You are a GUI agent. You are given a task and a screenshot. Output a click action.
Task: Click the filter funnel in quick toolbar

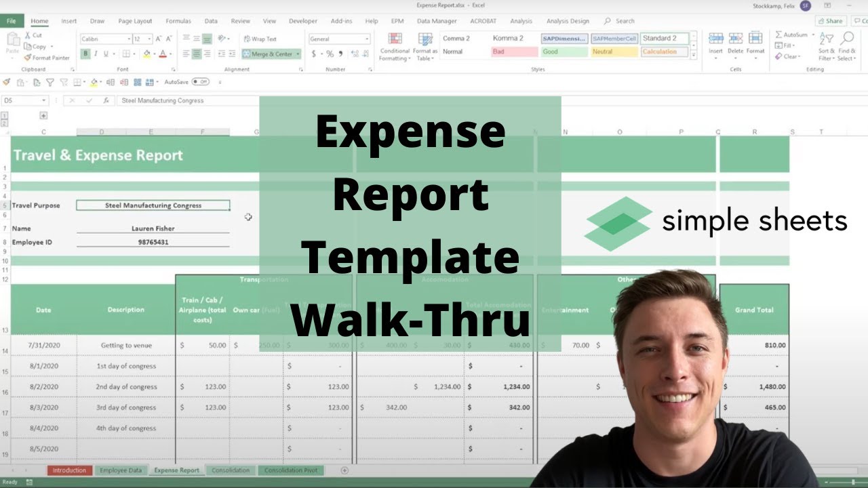coord(50,82)
